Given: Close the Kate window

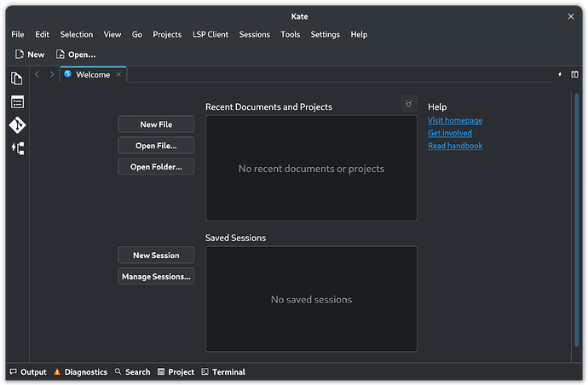Looking at the screenshot, I should tap(571, 16).
